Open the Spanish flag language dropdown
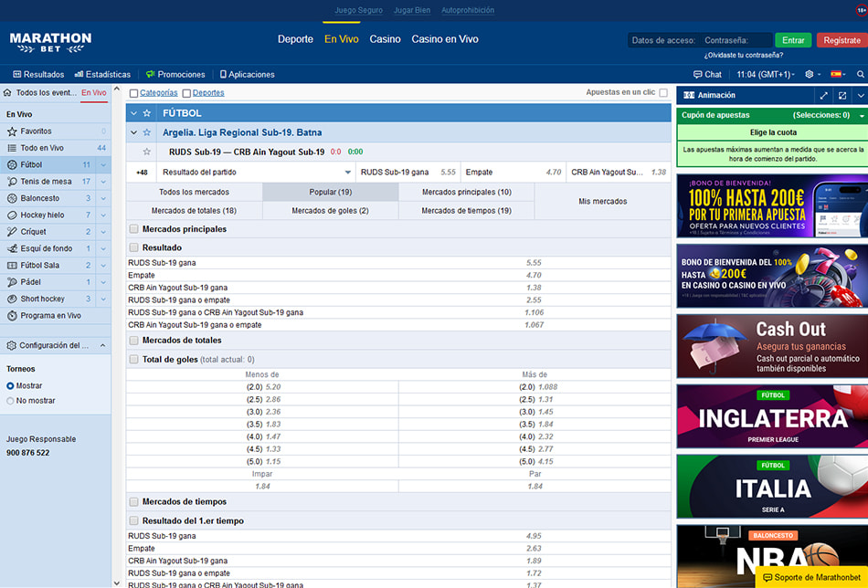 point(838,74)
